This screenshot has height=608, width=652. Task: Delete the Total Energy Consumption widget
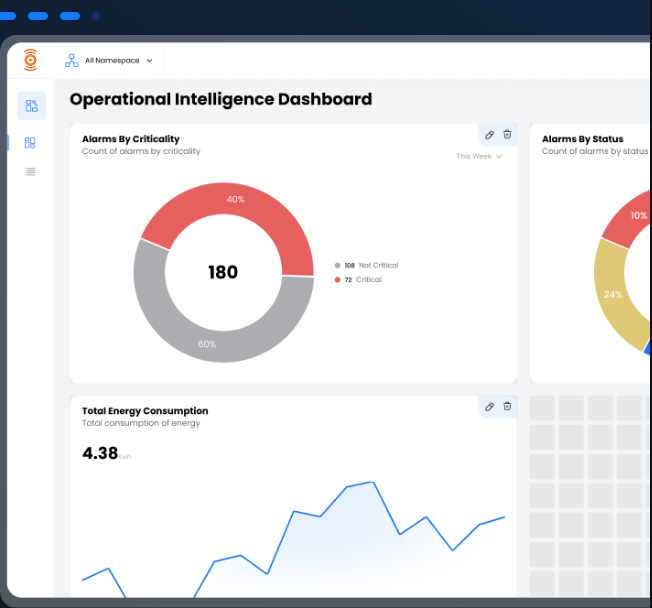(x=507, y=406)
